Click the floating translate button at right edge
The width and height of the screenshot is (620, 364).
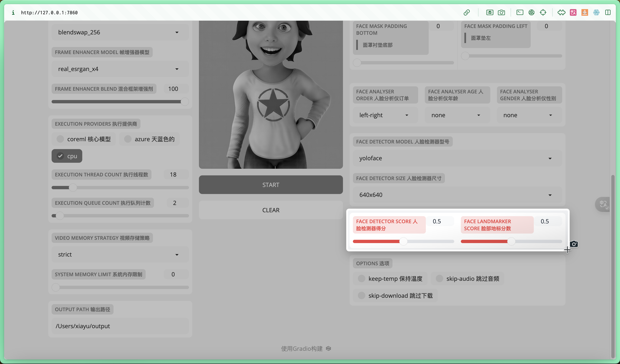tap(603, 204)
